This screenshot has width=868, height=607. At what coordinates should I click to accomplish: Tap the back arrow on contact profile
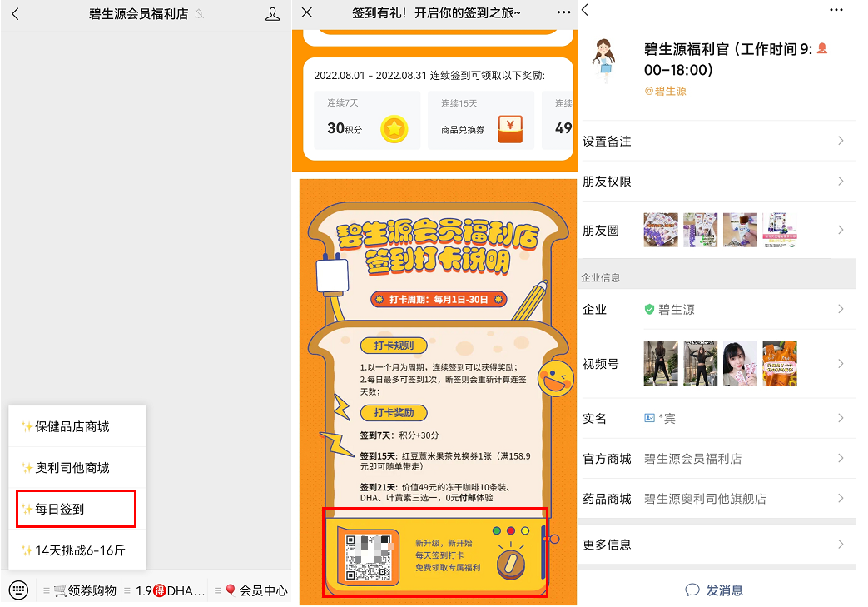pos(585,10)
